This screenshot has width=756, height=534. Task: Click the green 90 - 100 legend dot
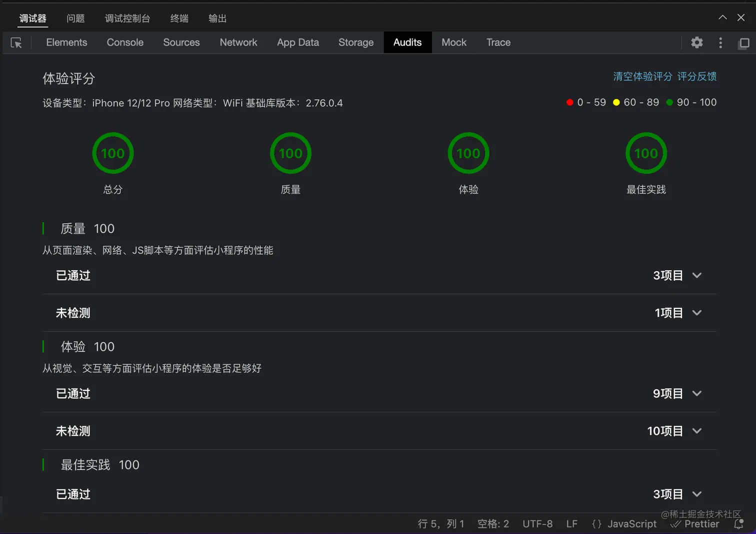click(x=669, y=102)
